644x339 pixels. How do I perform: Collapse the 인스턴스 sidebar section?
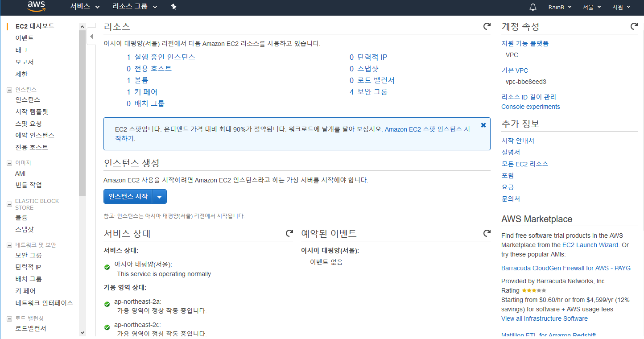[x=9, y=89]
